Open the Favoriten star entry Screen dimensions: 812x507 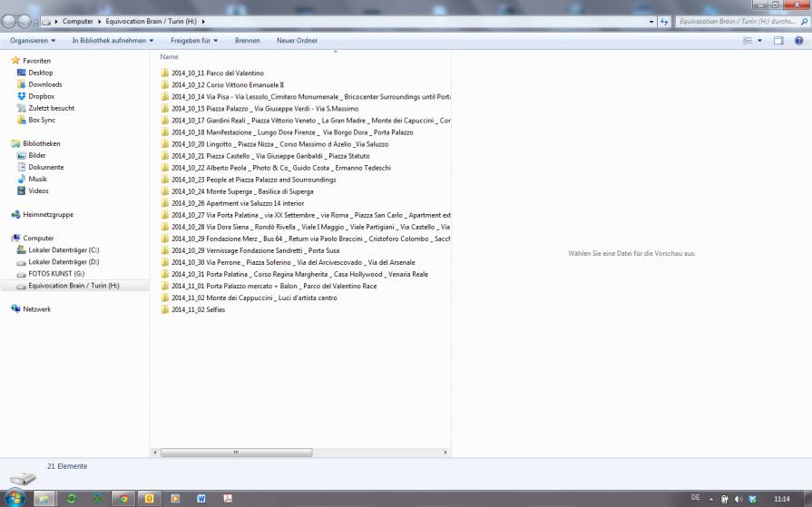tap(31, 61)
